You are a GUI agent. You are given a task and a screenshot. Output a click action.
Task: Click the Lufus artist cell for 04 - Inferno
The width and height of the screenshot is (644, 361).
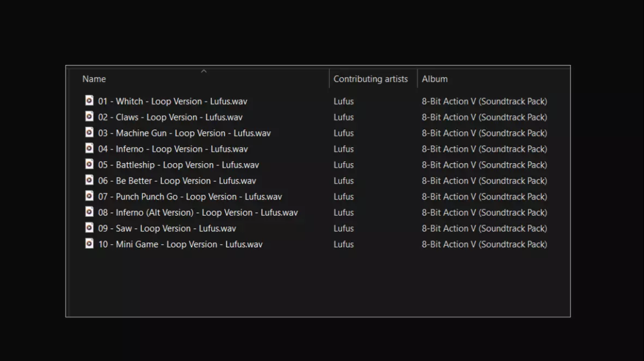tap(344, 149)
